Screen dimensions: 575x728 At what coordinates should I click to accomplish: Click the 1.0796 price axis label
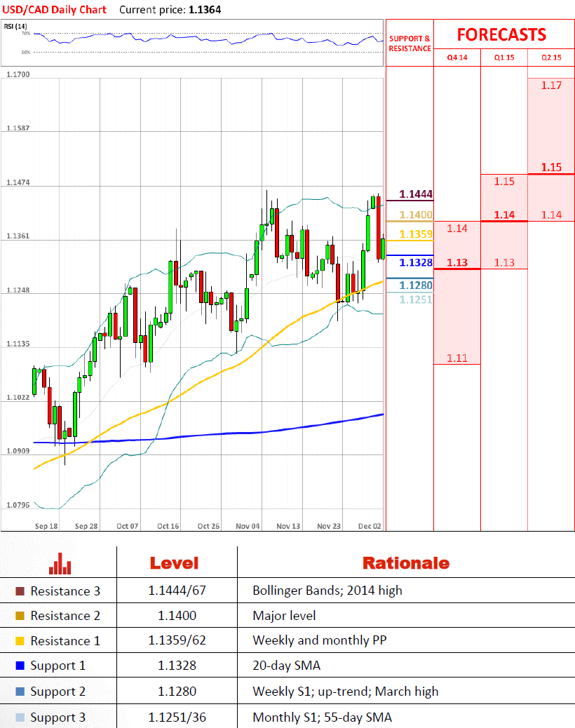point(18,505)
